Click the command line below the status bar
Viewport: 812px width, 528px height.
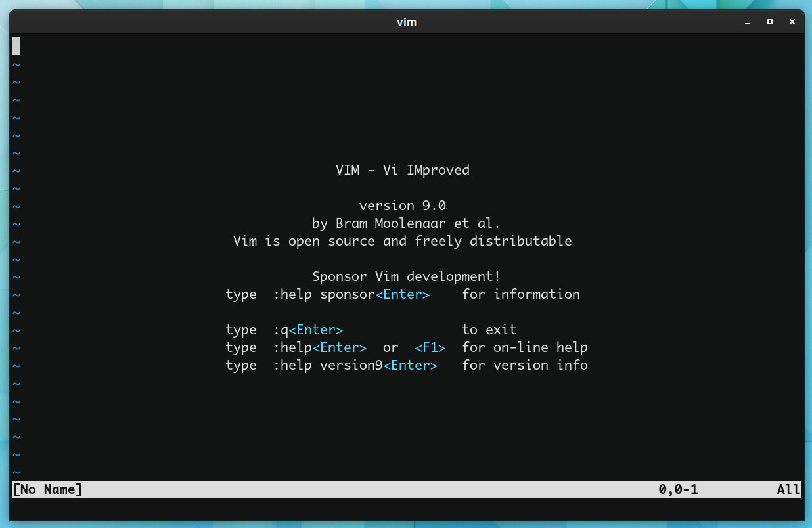click(407, 507)
